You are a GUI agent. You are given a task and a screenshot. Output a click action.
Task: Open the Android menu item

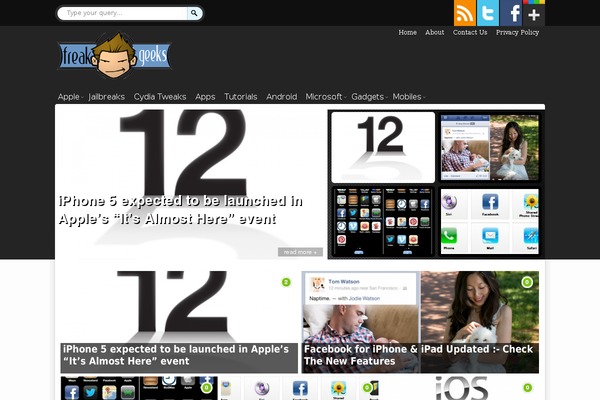pos(282,97)
